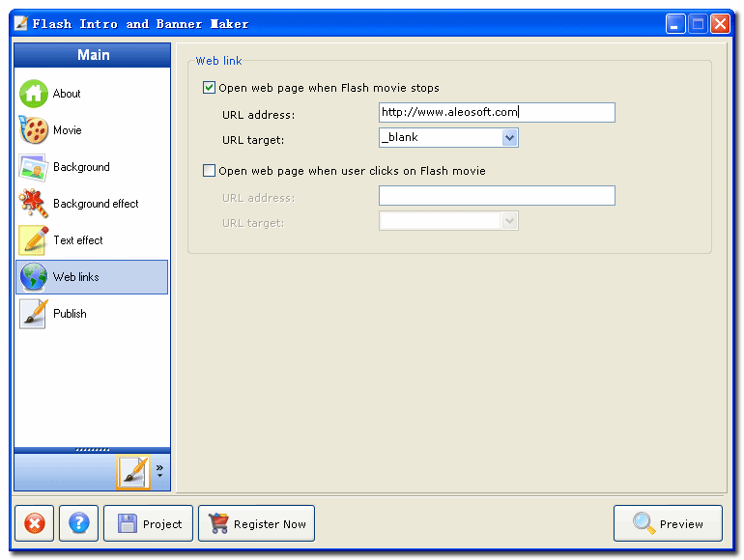
Task: Uncheck Open web page when Flash movie stops
Action: tap(210, 88)
